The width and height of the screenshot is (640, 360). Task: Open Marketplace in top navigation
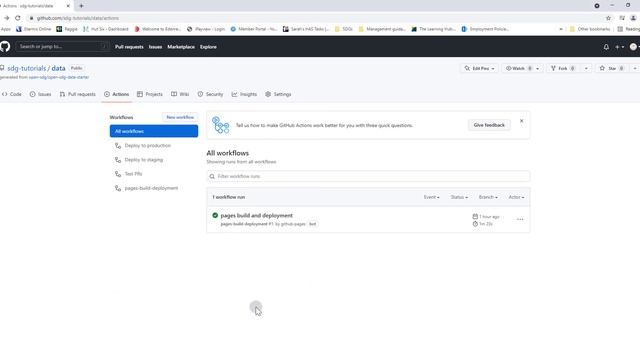coord(181,47)
